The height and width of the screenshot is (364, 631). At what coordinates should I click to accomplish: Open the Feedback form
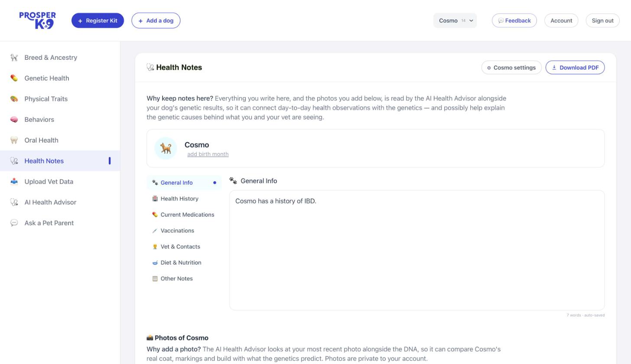coord(514,20)
